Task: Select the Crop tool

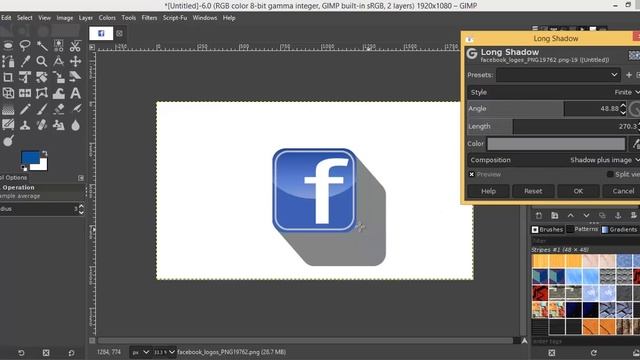Action: (x=8, y=77)
